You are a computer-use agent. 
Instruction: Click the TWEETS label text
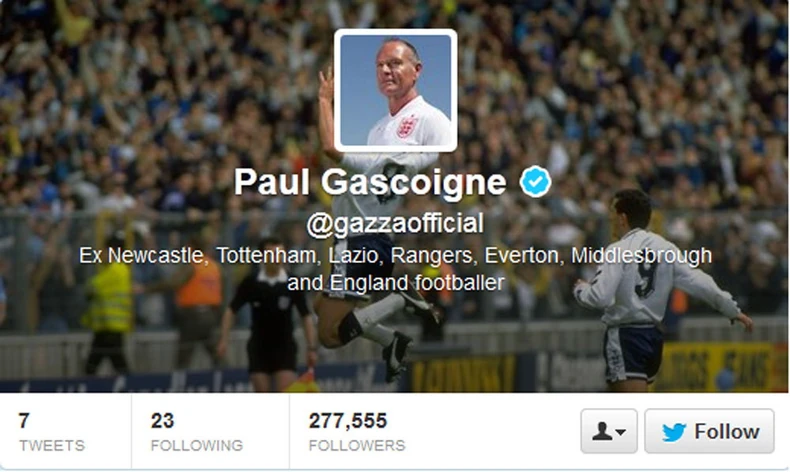click(52, 445)
